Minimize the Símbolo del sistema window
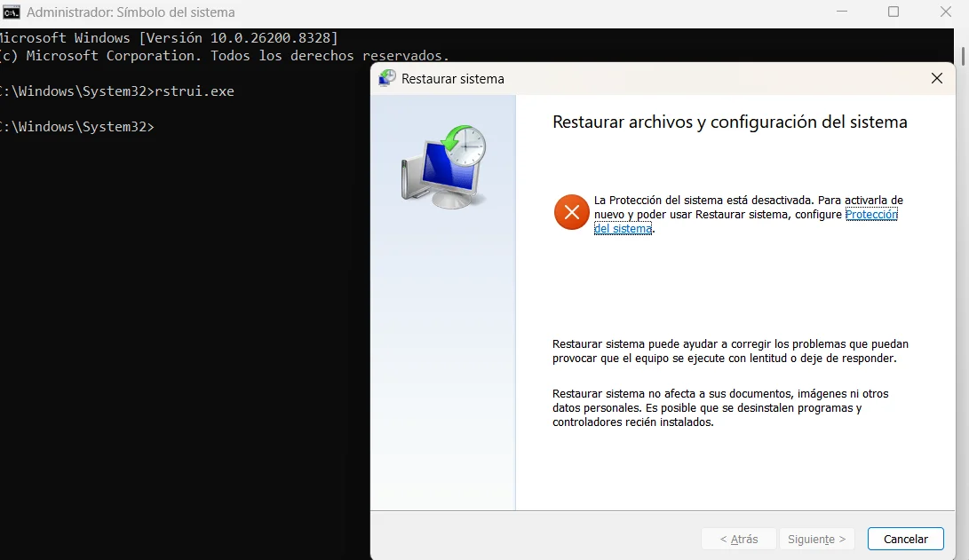969x560 pixels. [842, 12]
